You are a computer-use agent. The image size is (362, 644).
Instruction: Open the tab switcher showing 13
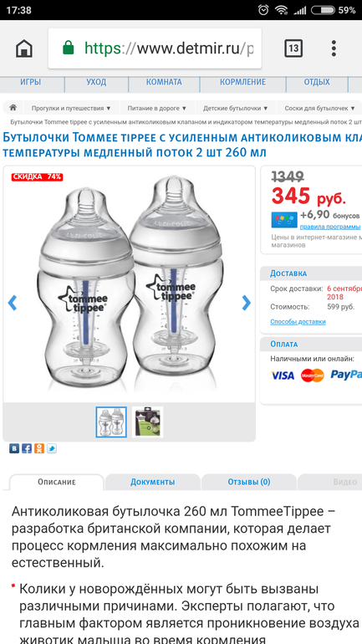[293, 49]
